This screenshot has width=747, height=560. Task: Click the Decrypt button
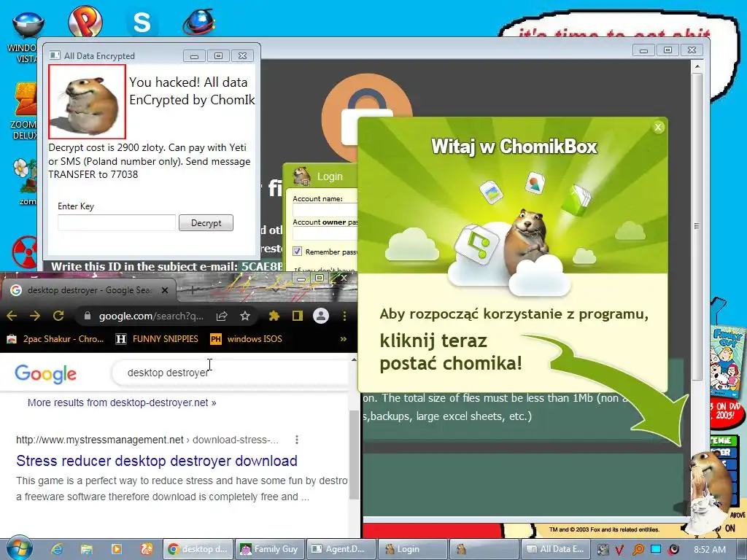(206, 223)
